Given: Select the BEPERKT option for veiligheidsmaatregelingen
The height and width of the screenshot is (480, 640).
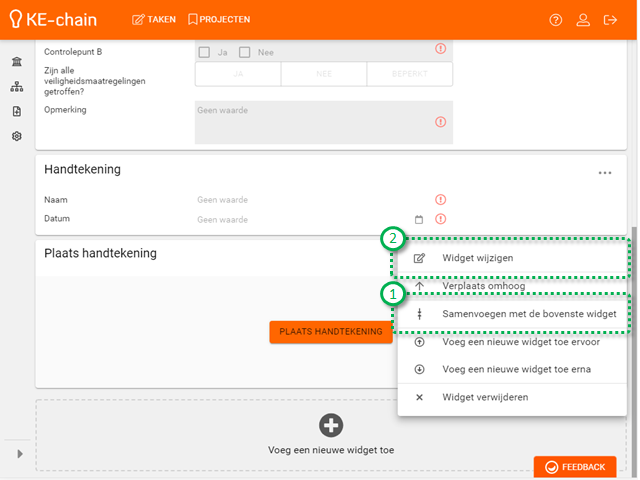Looking at the screenshot, I should point(409,74).
